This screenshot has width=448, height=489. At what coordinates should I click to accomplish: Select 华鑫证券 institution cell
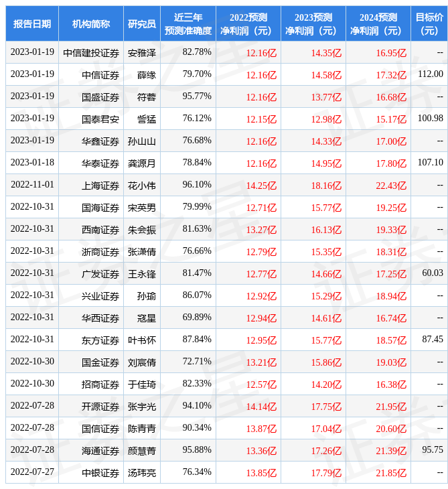[x=91, y=141]
